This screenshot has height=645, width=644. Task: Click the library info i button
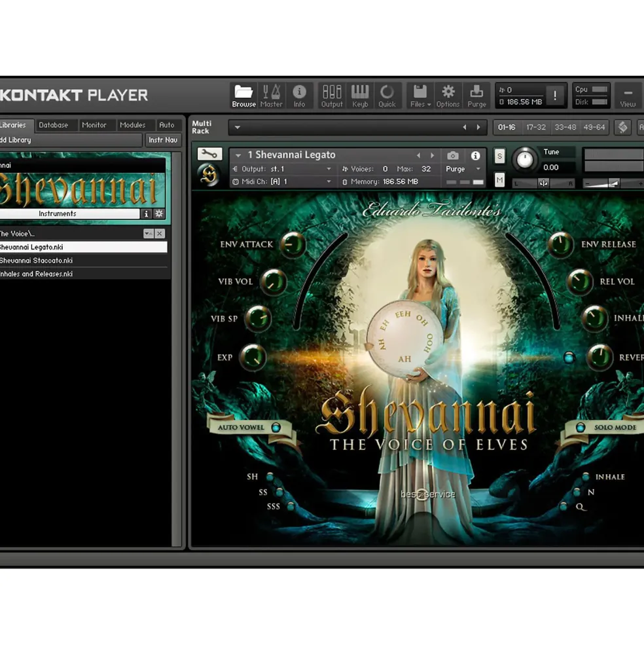tap(146, 213)
